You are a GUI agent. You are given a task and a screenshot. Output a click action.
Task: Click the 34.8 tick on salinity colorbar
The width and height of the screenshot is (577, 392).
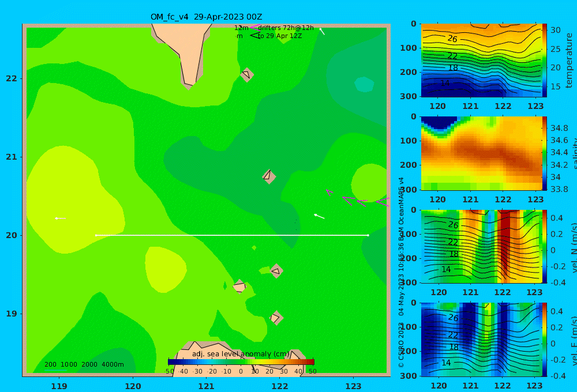[x=559, y=128]
